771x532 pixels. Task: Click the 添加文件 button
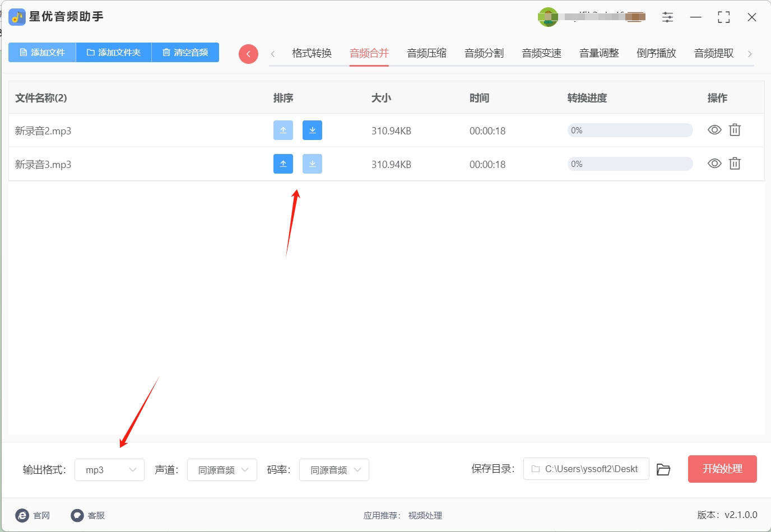click(42, 52)
